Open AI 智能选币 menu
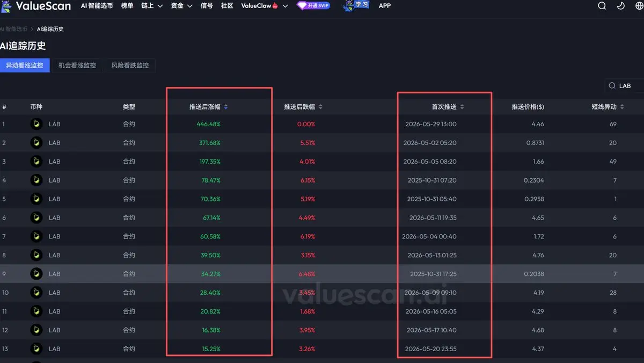 pyautogui.click(x=97, y=6)
